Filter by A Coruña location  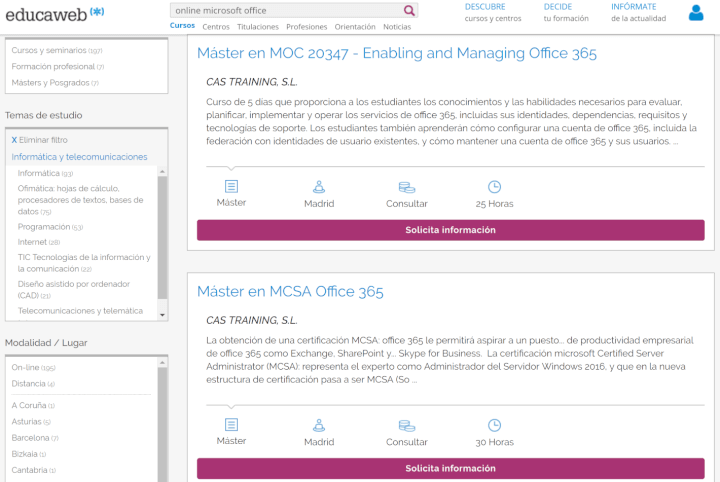33,405
